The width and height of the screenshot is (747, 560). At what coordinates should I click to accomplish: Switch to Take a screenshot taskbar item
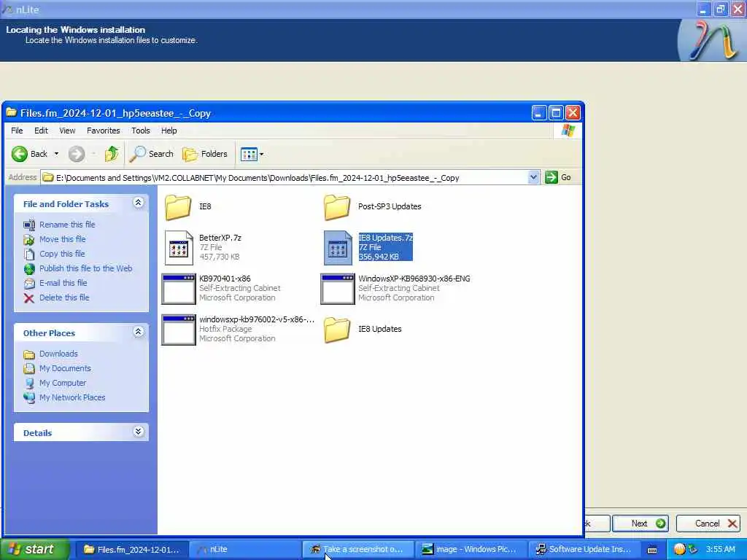tap(357, 549)
